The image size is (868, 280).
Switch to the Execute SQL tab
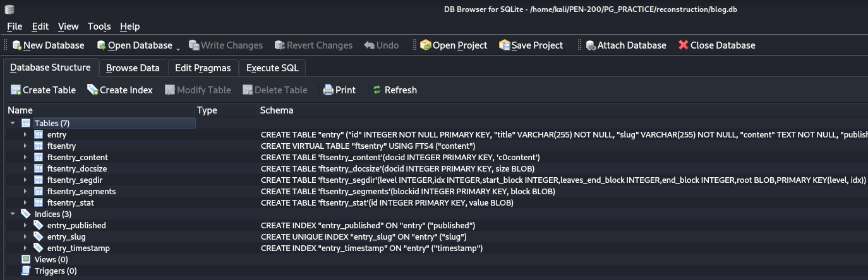coord(272,68)
